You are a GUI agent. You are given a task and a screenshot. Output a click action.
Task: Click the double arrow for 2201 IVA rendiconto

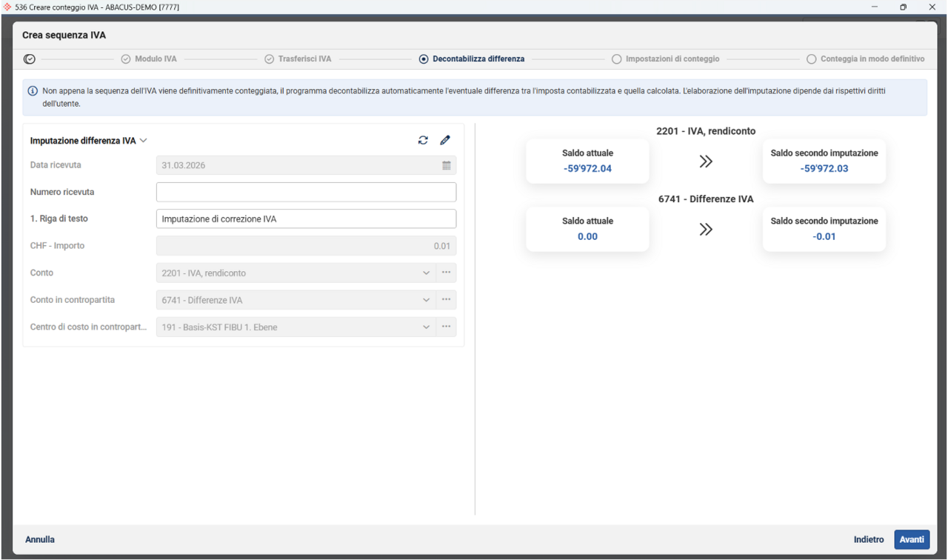[706, 161]
